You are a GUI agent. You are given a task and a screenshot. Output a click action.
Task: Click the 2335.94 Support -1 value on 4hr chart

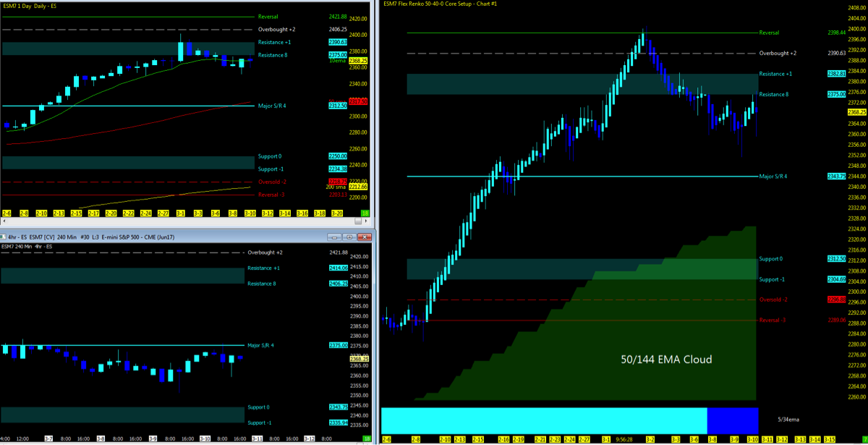[339, 423]
